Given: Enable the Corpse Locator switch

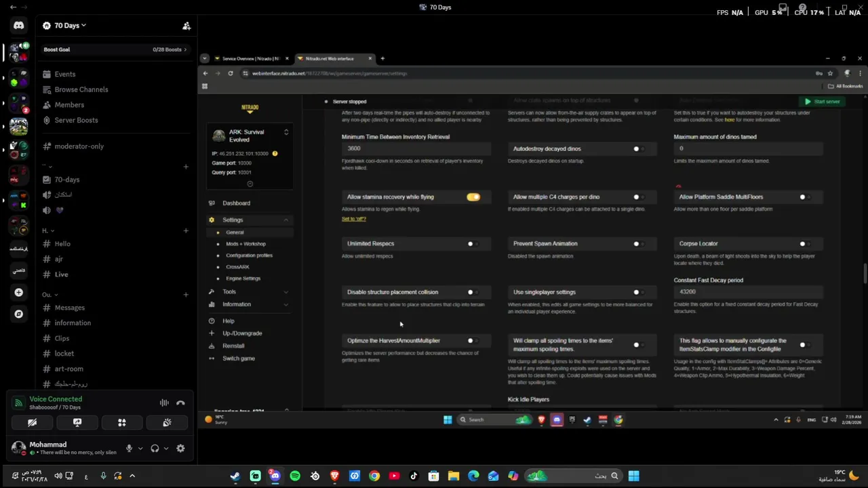Looking at the screenshot, I should pos(805,243).
